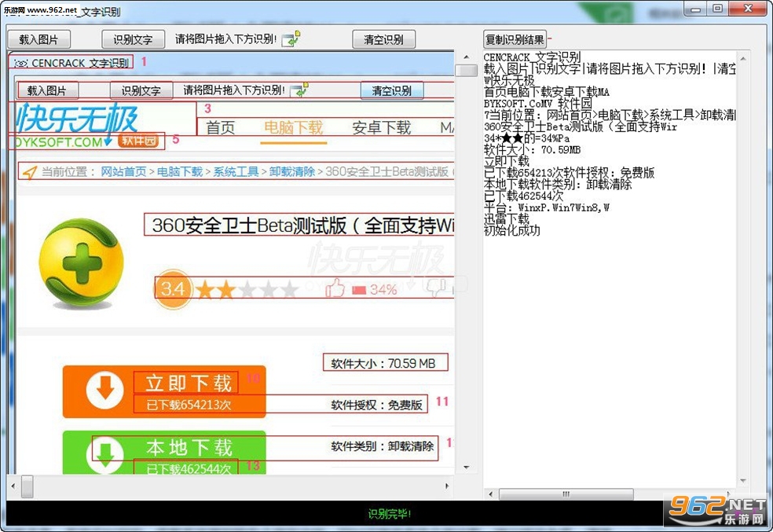Click the thumbs-up icon next to 34%

point(335,288)
